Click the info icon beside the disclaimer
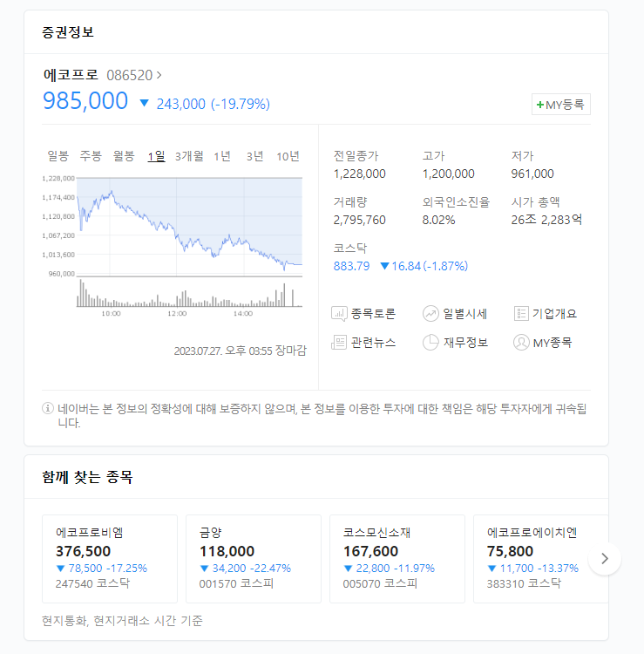Screen dimensions: 644x654 pos(48,408)
